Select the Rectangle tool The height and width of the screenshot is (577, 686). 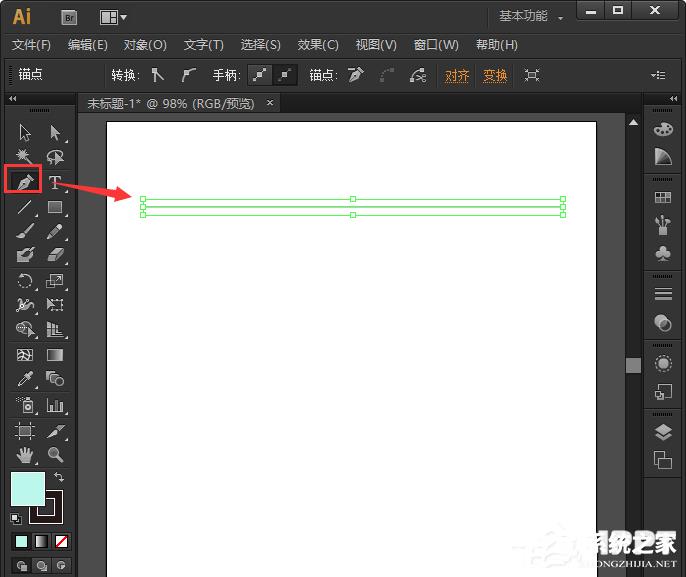pyautogui.click(x=55, y=206)
